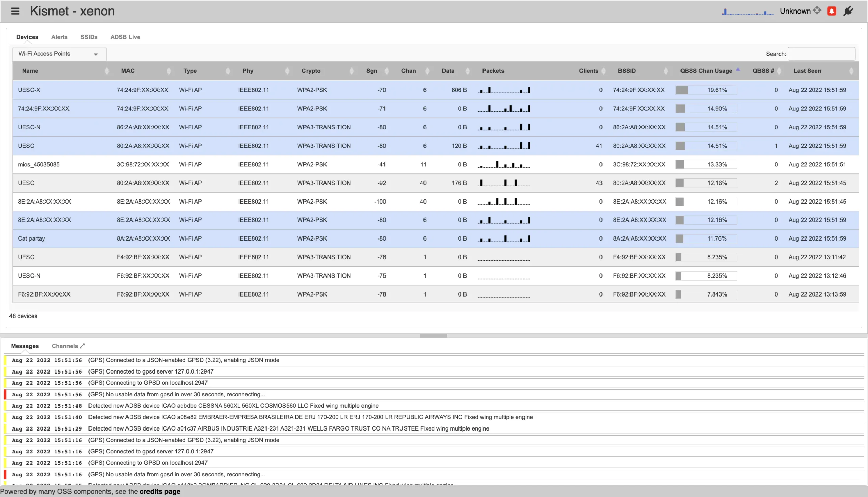Screen dimensions: 868x497
Task: Select the Cat partay device row
Action: click(32, 238)
